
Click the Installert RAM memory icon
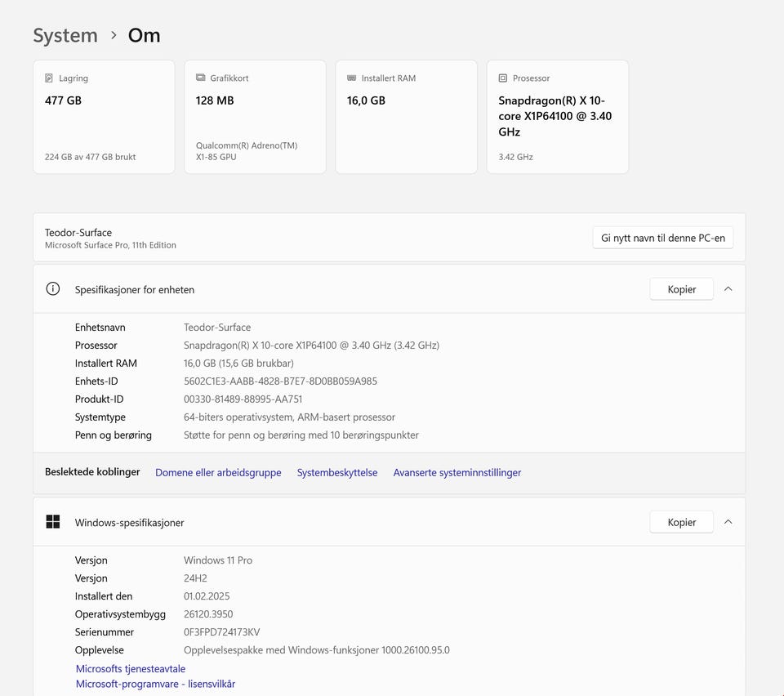(352, 78)
